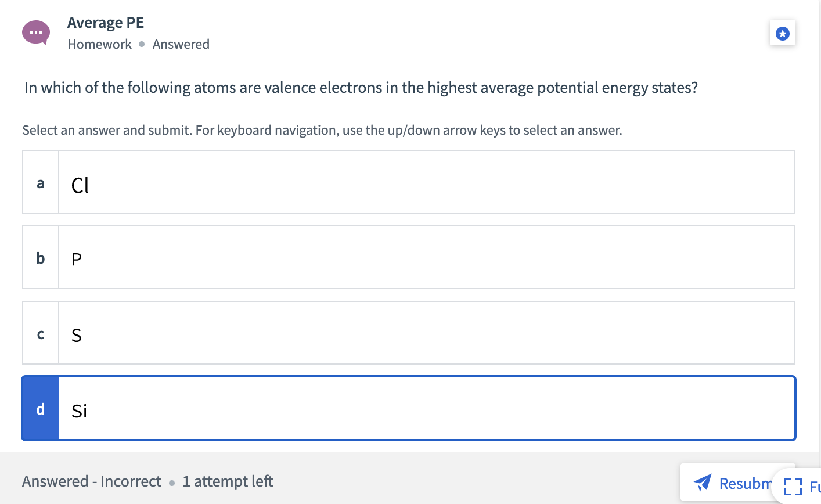Image resolution: width=821 pixels, height=504 pixels.
Task: Click the paper plane icon next to Resubmit
Action: (x=703, y=483)
